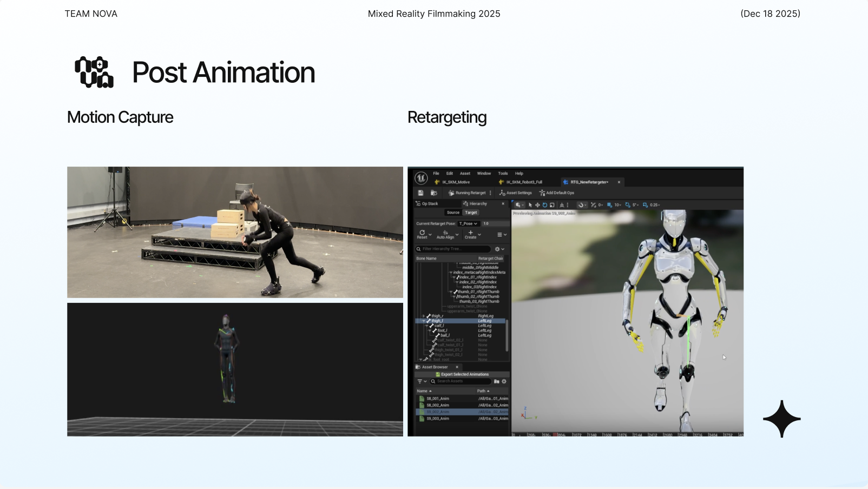Open the Asset menu
The image size is (868, 489).
(465, 174)
